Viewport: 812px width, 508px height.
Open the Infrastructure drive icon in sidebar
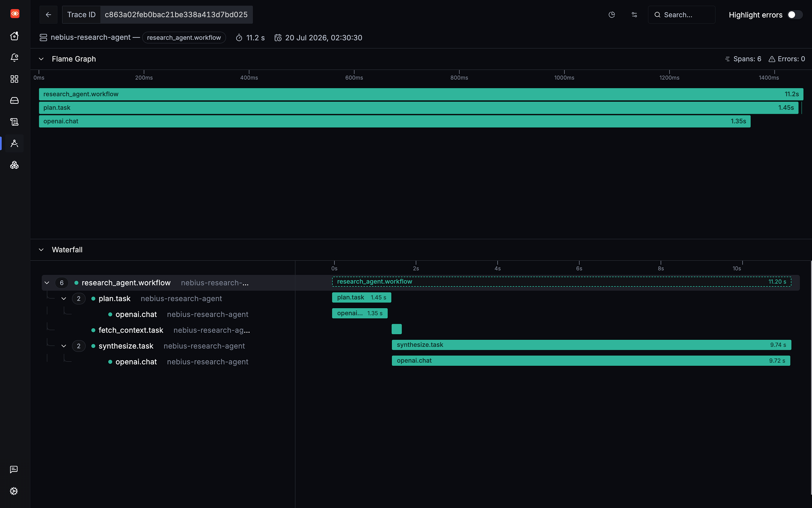point(14,100)
